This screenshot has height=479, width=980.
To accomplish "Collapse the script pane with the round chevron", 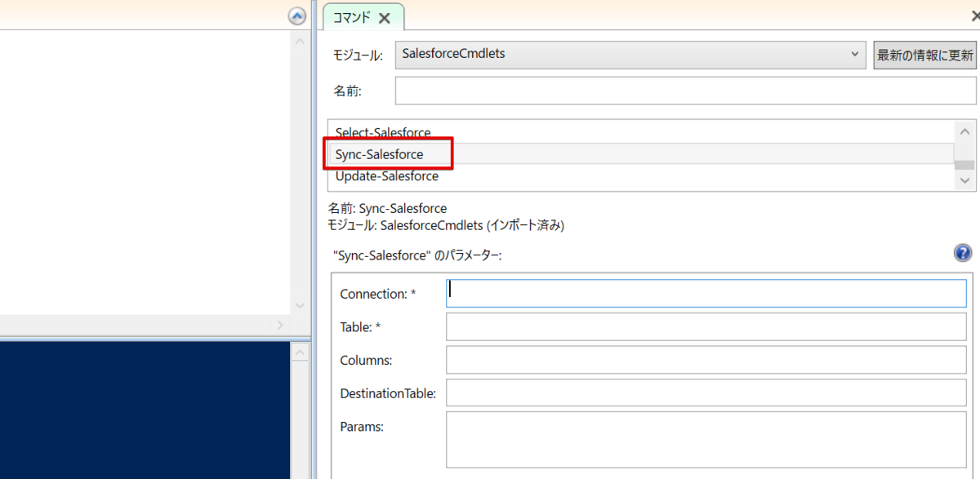I will pos(298,16).
